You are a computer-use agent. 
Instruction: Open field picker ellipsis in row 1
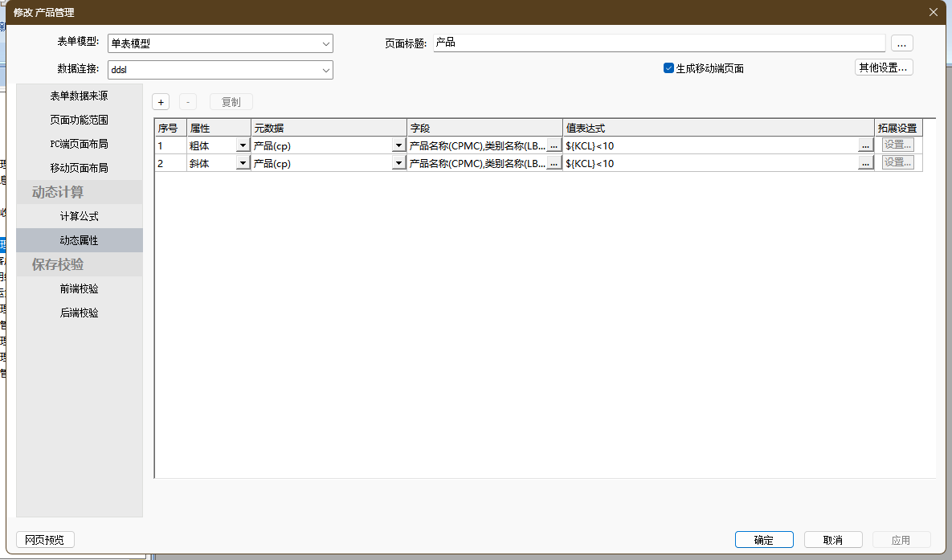pos(554,145)
